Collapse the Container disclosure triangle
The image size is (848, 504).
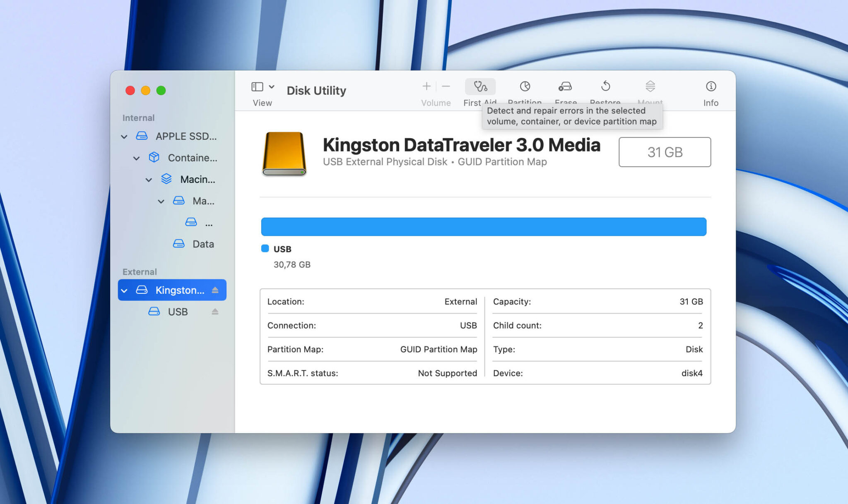pos(137,158)
